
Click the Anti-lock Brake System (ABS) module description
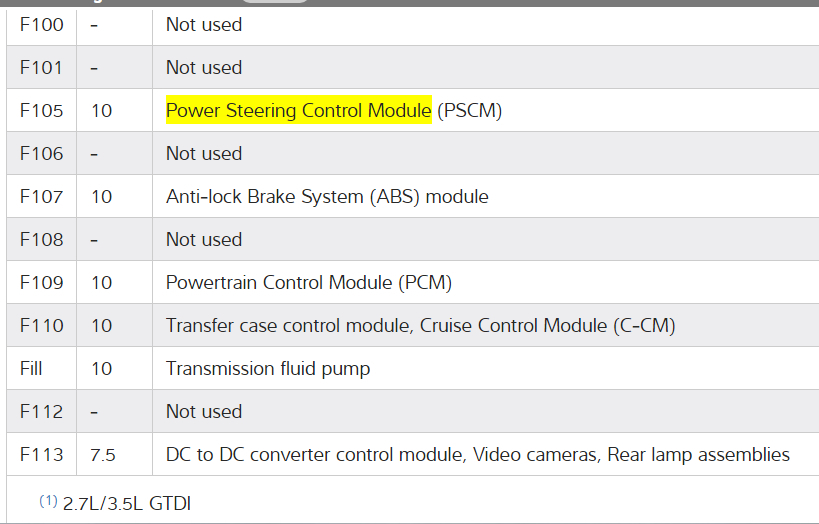pyautogui.click(x=327, y=197)
